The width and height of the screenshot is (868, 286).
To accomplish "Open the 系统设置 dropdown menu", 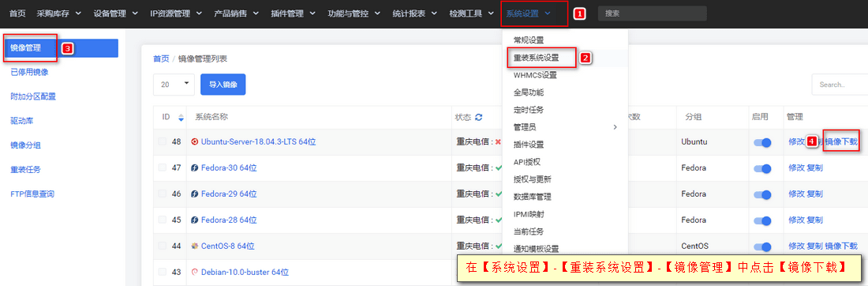I will [x=528, y=13].
